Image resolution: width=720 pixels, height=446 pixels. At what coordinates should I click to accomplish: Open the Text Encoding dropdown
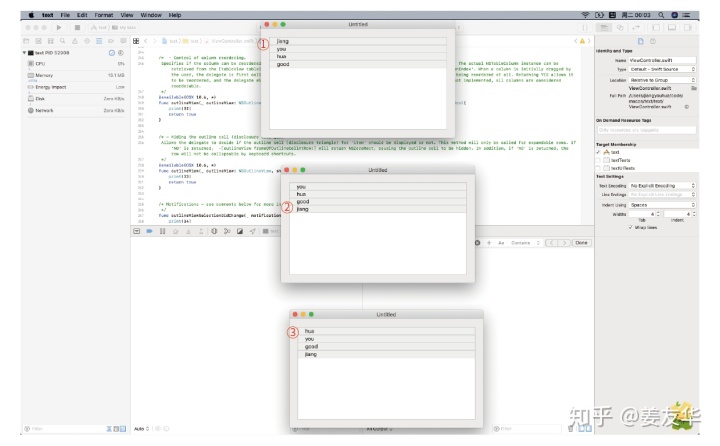tap(662, 186)
